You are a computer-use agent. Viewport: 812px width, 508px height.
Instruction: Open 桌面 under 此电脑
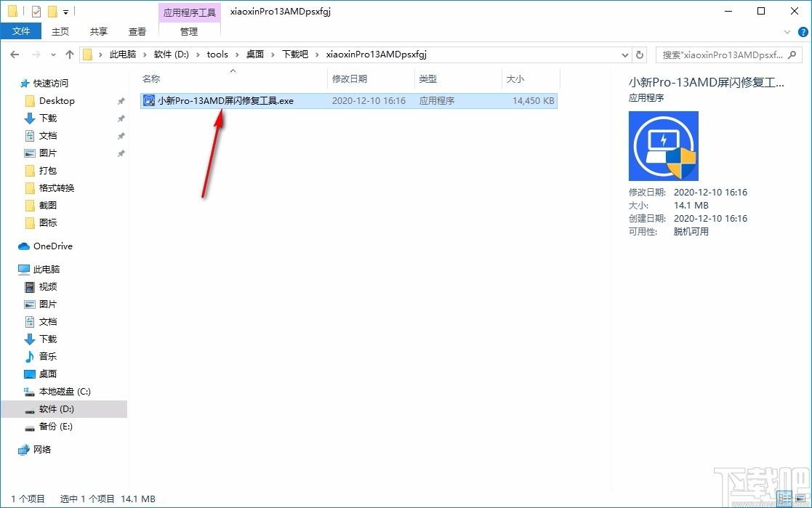(48, 374)
